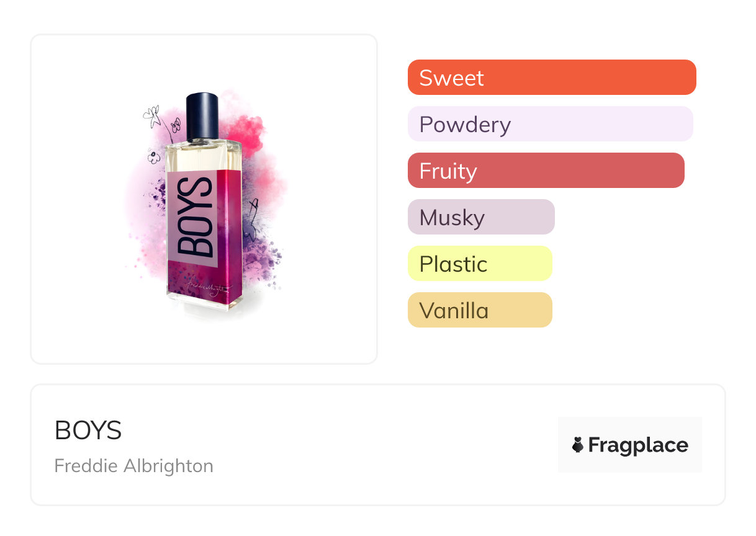Choose the Musky accord bar

[480, 217]
